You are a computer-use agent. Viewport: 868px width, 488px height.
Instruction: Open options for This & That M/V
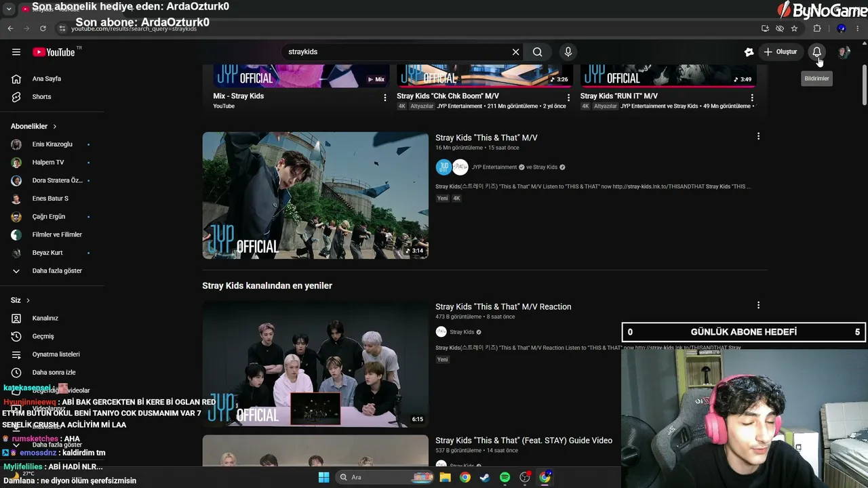coord(758,136)
